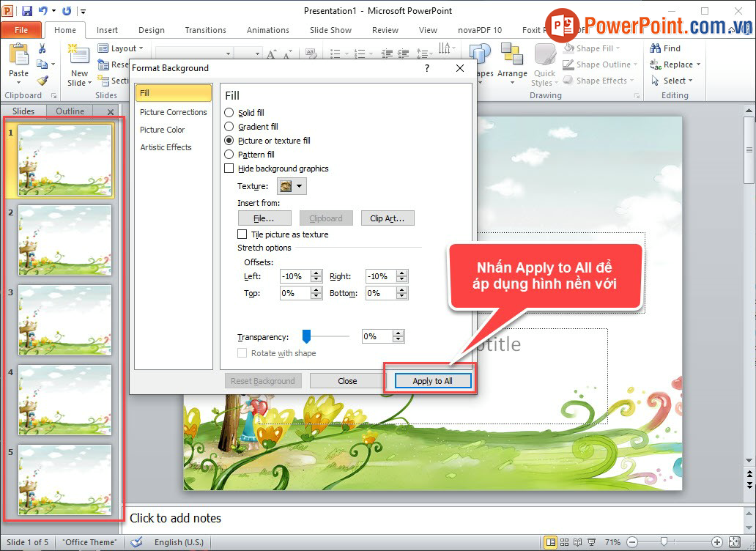
Task: Click the Paste icon in Clipboard group
Action: [18, 56]
